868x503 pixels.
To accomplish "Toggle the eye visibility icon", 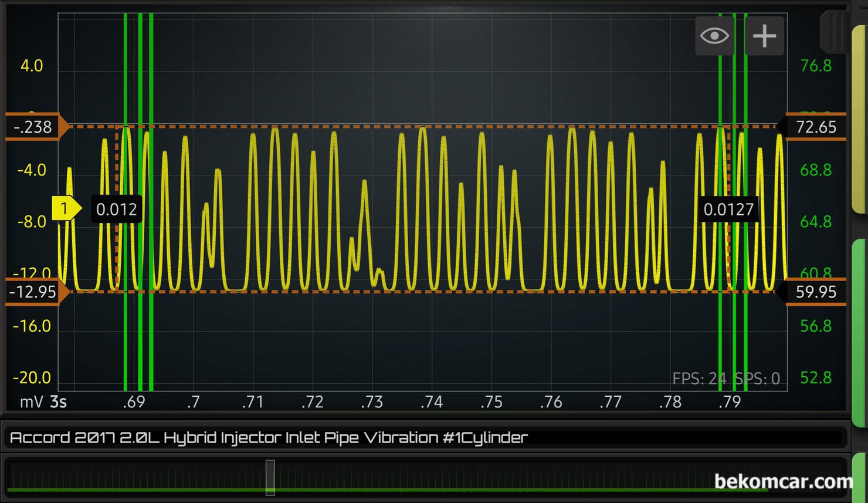I will pos(714,36).
